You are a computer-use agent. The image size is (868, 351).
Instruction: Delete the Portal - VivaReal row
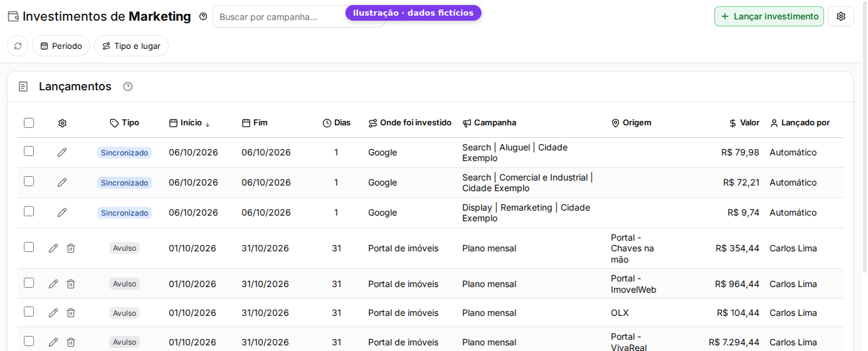tap(71, 342)
